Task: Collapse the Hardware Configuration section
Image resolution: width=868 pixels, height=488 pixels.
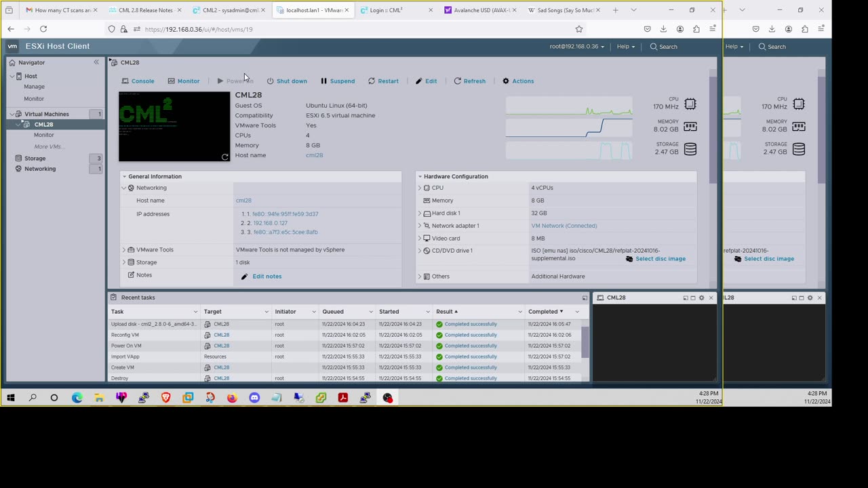Action: (420, 176)
